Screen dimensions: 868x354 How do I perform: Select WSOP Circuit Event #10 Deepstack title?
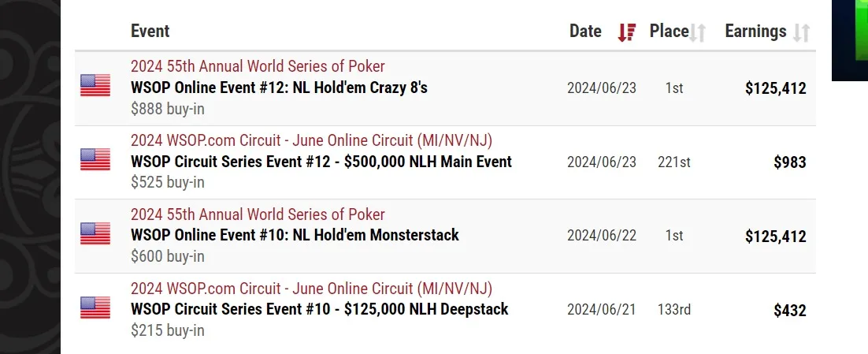(x=319, y=309)
